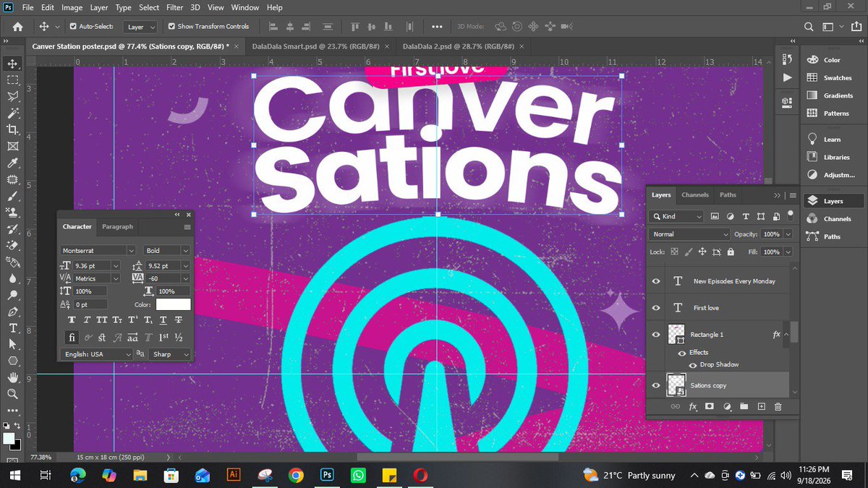Open the Filter menu
This screenshot has width=868, height=488.
[174, 7]
